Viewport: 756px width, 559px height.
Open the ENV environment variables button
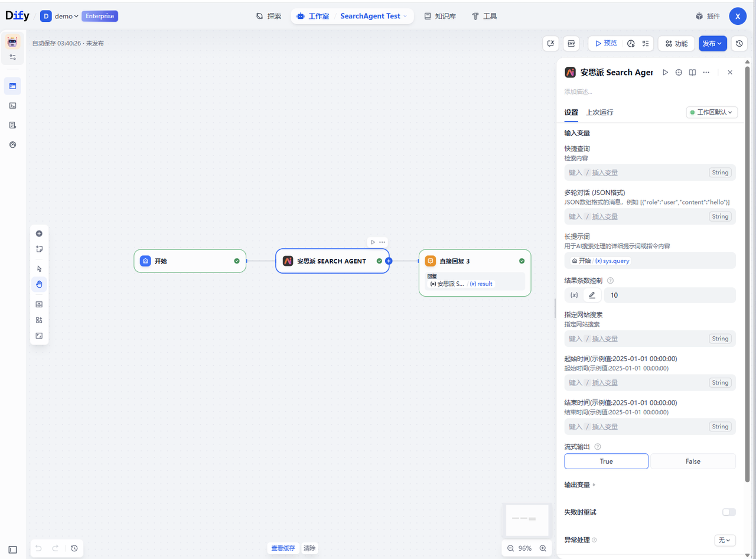(571, 43)
